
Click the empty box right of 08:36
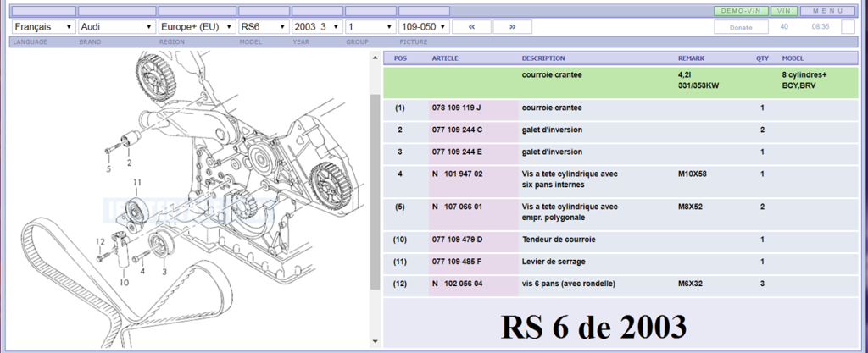847,27
